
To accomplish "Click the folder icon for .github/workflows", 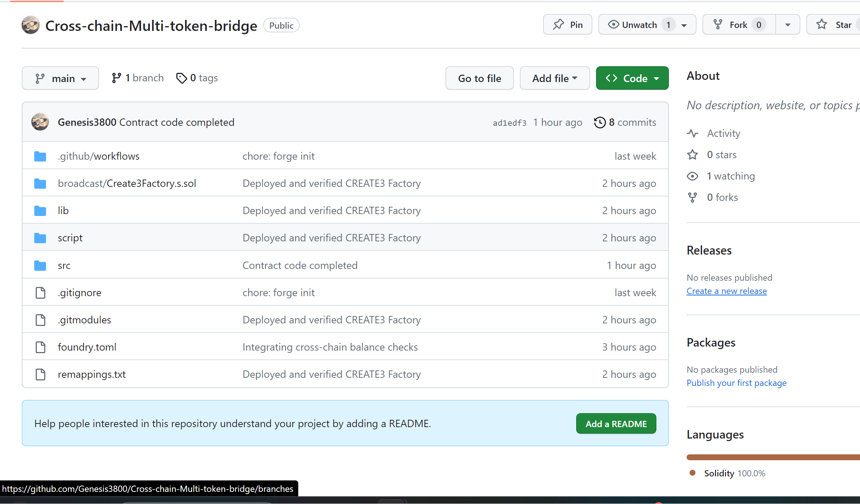I will click(x=40, y=156).
